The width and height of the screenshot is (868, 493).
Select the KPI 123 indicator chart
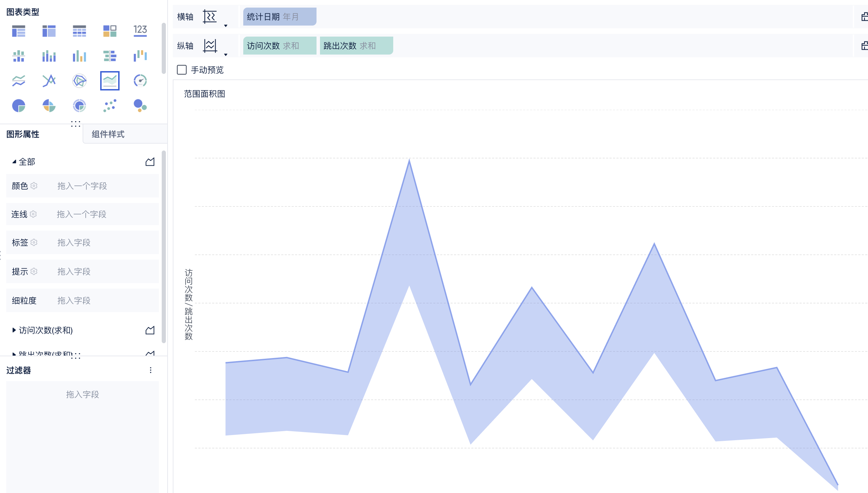click(x=140, y=31)
